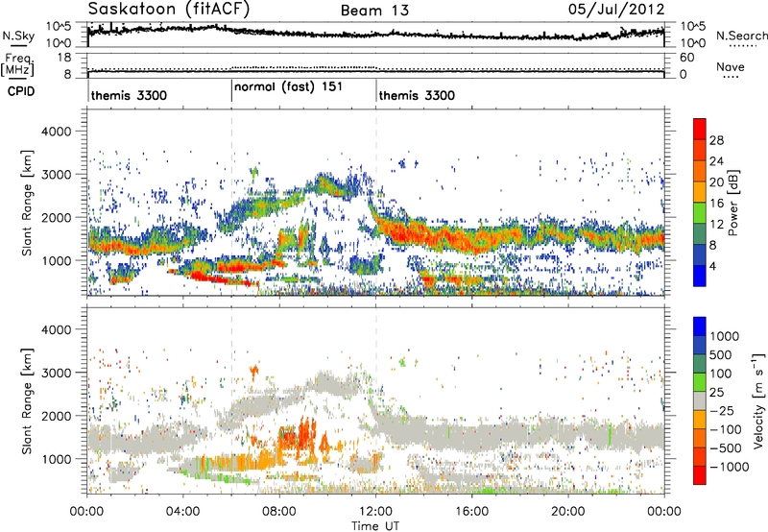
Task: Select the "16:00" time tick label
Action: pos(471,512)
